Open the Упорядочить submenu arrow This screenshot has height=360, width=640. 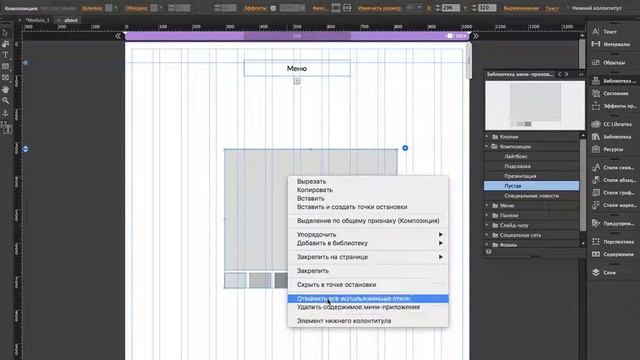441,235
